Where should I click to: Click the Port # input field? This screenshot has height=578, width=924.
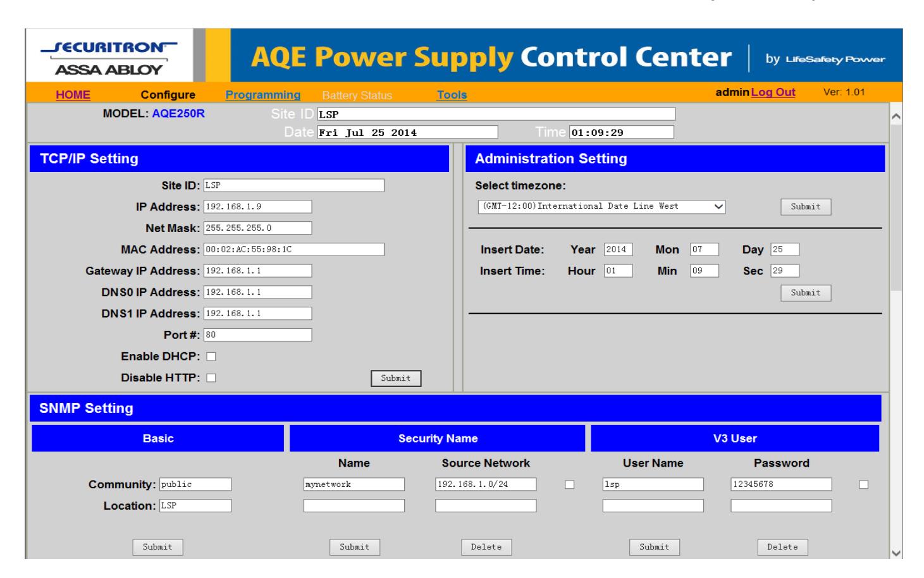coord(257,335)
